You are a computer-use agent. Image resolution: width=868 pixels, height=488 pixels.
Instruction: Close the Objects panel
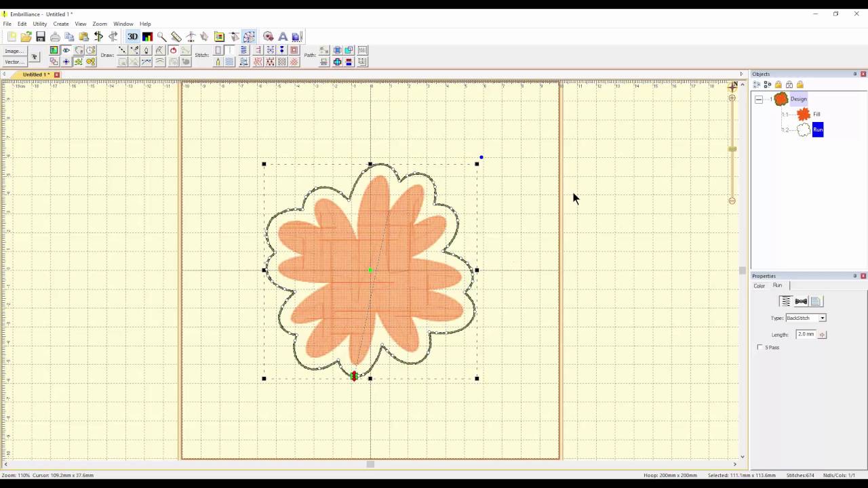point(863,74)
